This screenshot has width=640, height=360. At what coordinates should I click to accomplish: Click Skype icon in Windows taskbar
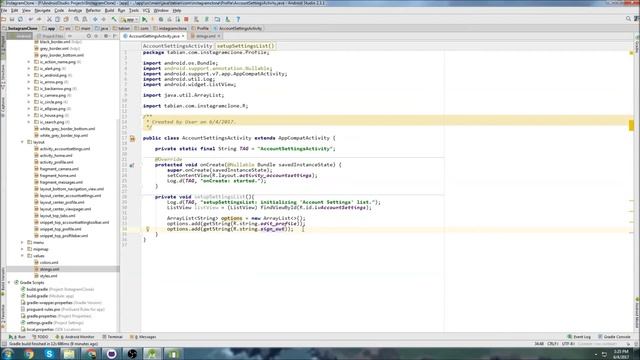pyautogui.click(x=49, y=354)
